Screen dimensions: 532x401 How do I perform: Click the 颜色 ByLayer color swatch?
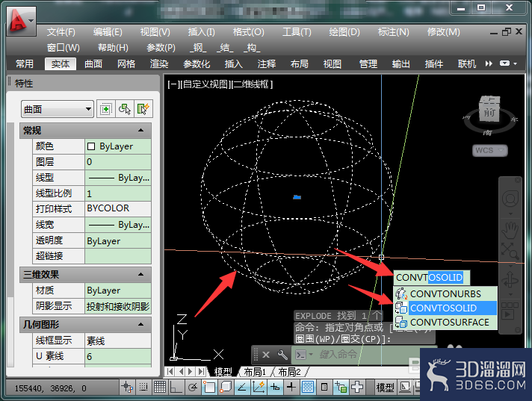coord(91,146)
